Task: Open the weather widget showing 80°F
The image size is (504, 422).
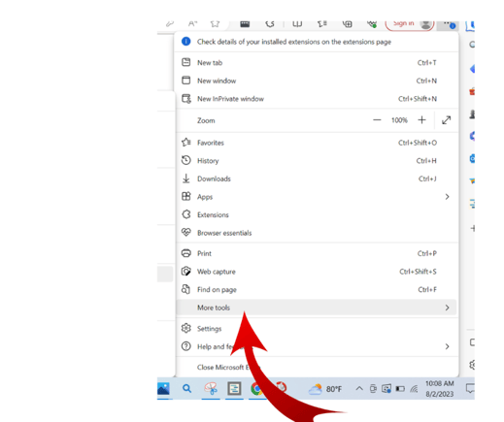Action: pos(325,389)
